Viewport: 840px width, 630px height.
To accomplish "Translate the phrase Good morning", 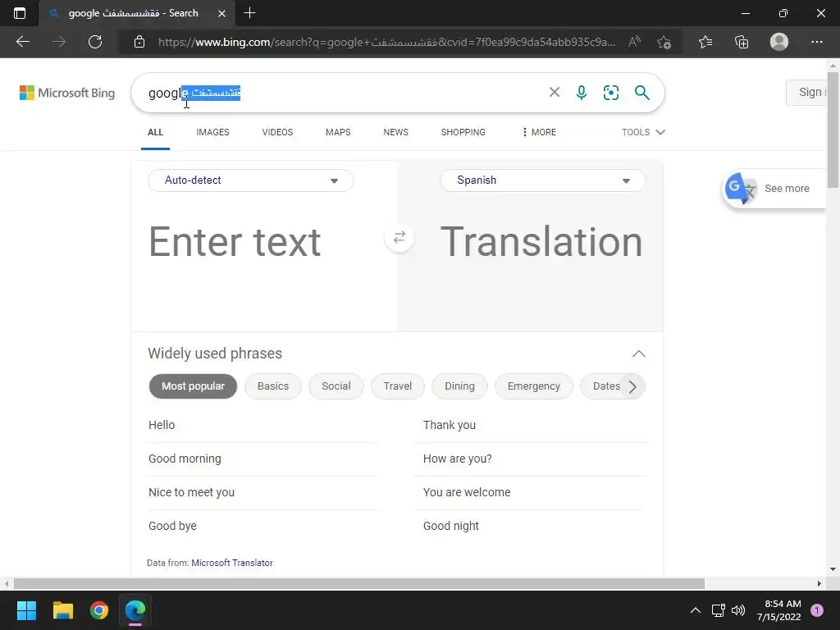I will pyautogui.click(x=185, y=459).
